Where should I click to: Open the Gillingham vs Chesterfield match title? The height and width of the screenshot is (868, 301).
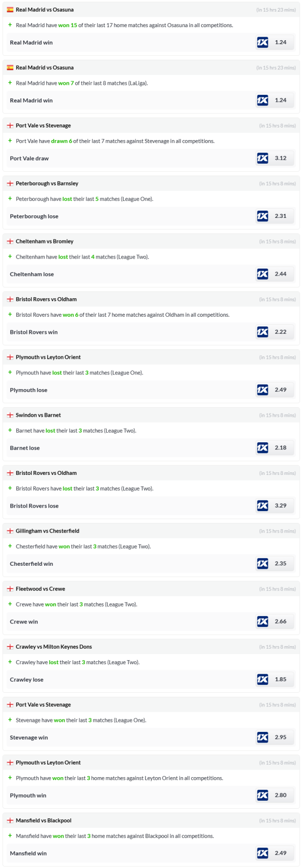point(47,531)
